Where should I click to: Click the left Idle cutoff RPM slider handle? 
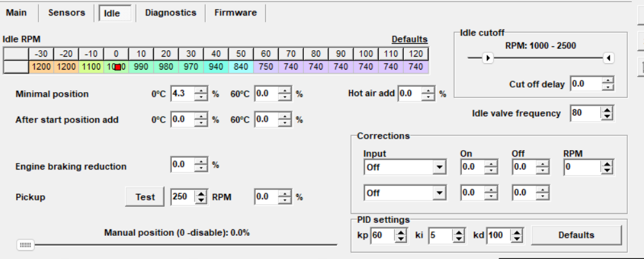point(488,59)
